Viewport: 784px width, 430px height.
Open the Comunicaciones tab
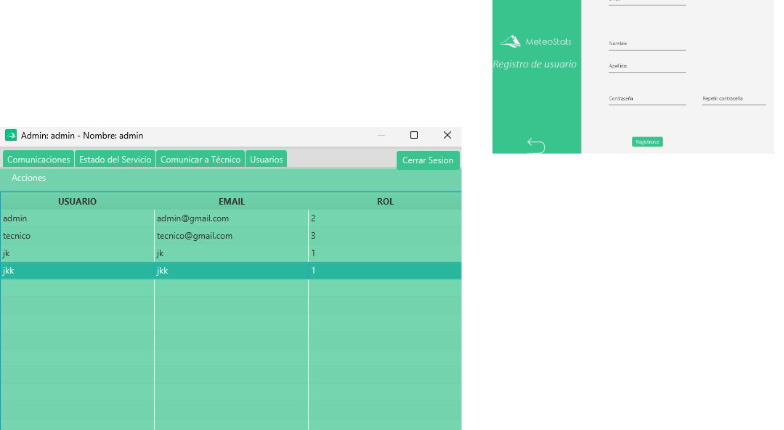pyautogui.click(x=38, y=160)
